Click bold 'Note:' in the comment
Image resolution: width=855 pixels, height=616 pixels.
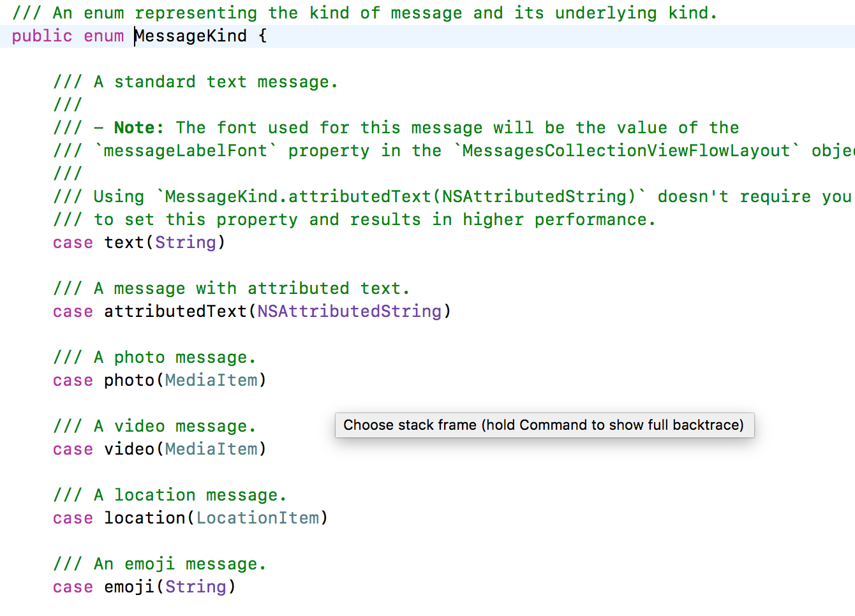coord(139,128)
